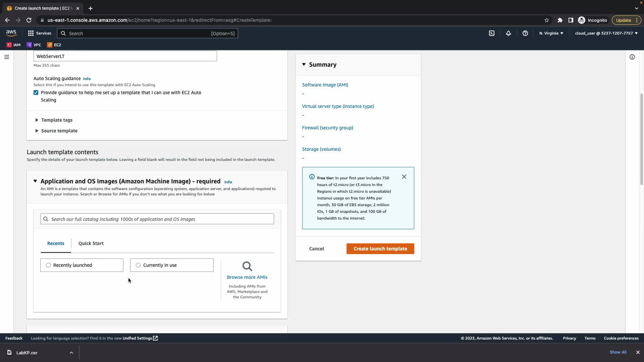Screen dimensions: 644x362
Task: Switch to the Recents tab
Action: (x=56, y=243)
